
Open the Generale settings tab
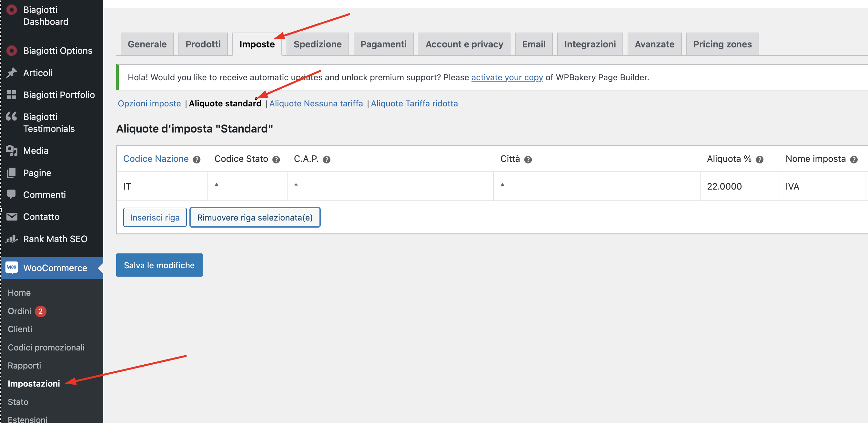coord(147,44)
